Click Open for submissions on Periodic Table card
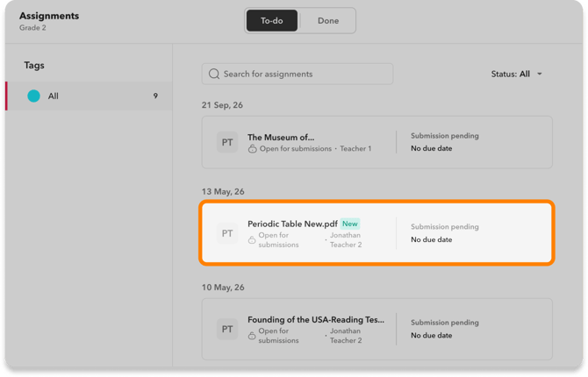This screenshot has width=588, height=377. [278, 240]
